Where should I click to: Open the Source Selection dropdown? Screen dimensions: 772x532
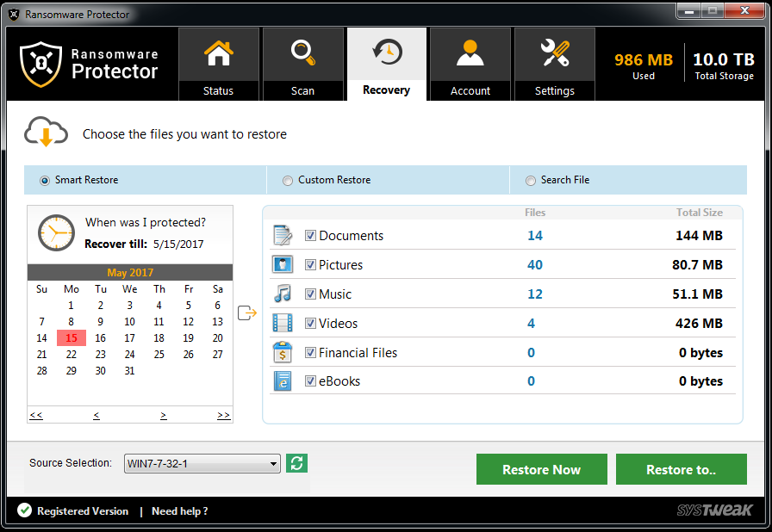tap(202, 464)
